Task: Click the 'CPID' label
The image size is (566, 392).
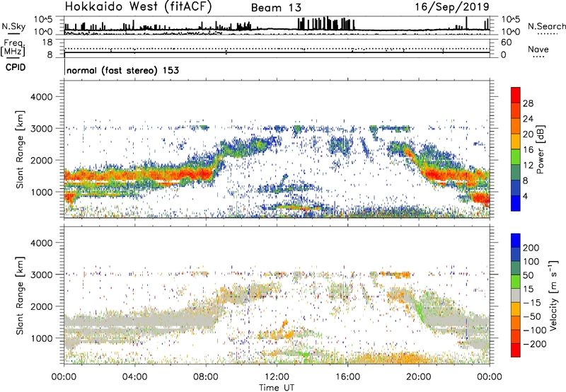Action: pyautogui.click(x=16, y=67)
